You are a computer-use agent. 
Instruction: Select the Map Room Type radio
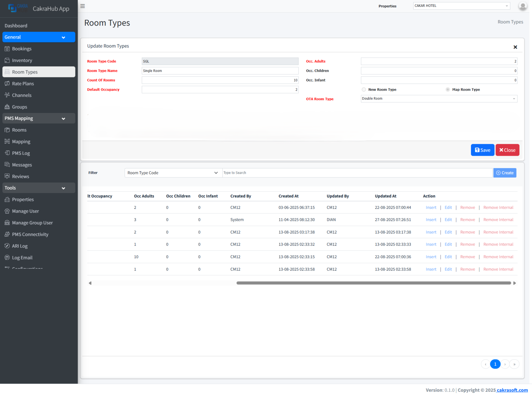(447, 90)
